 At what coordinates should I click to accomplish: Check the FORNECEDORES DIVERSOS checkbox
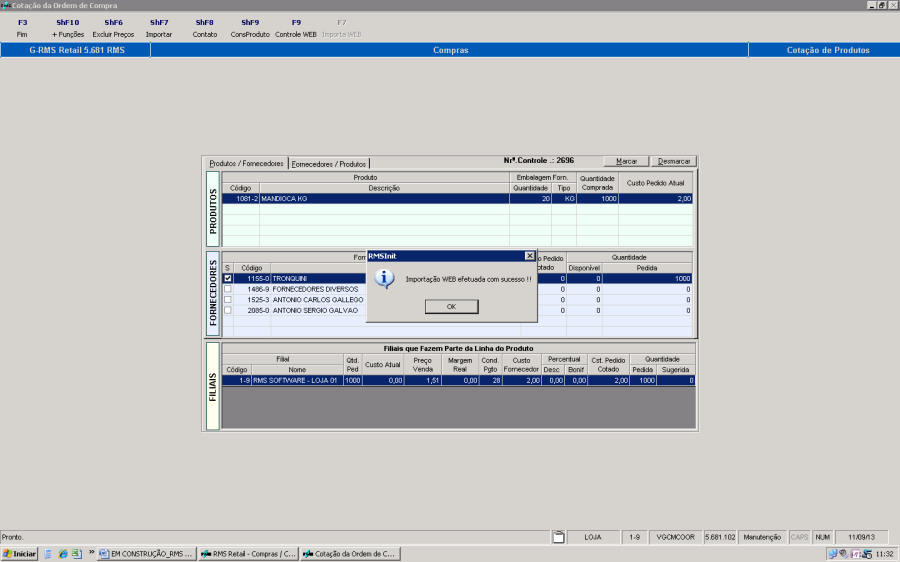click(227, 289)
